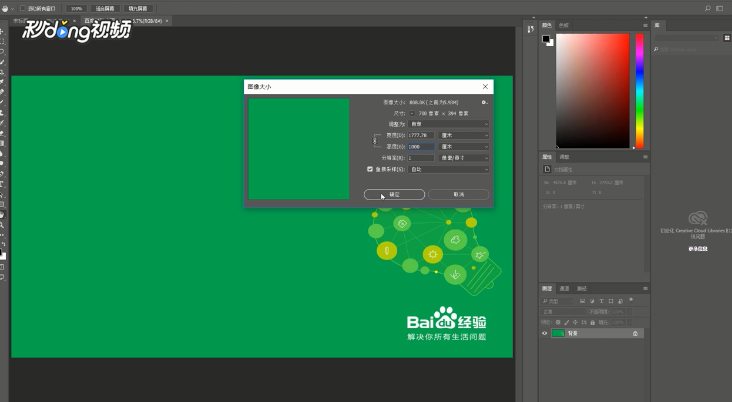The width and height of the screenshot is (732, 402).
Task: Click the 填充屏幕 (Fill Screen) button
Action: [x=138, y=8]
